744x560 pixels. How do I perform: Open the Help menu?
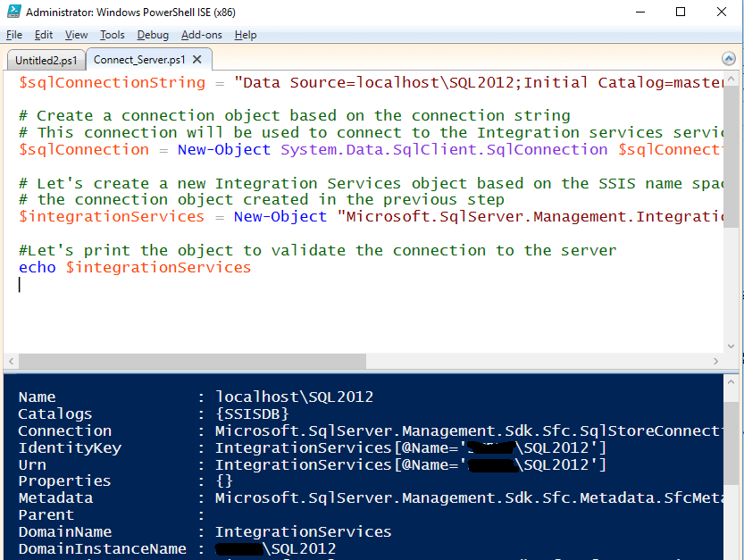pyautogui.click(x=246, y=35)
